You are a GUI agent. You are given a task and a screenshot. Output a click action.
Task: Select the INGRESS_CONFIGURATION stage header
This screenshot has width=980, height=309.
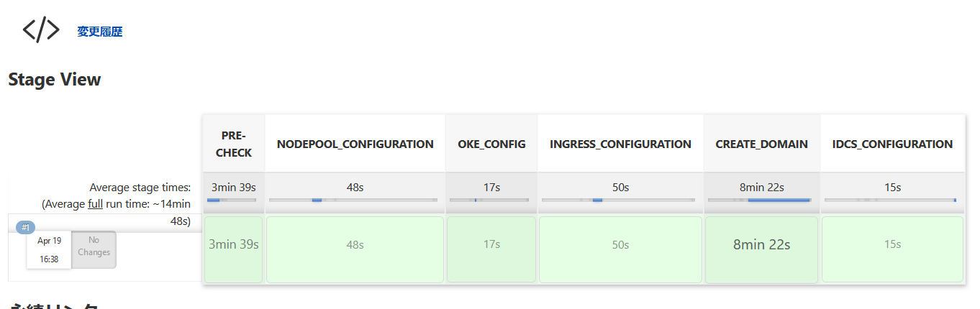tap(620, 144)
